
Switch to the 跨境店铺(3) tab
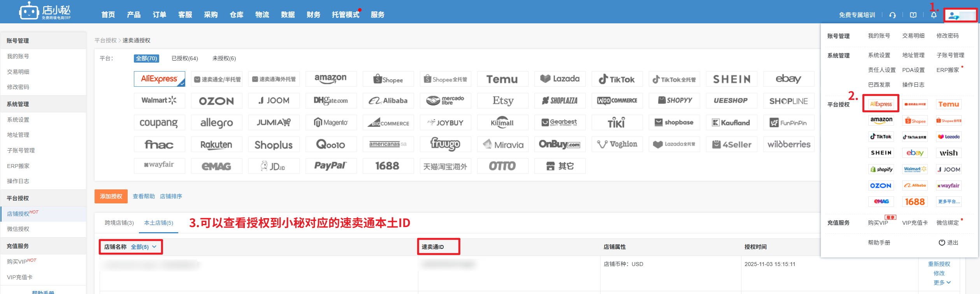tap(119, 223)
